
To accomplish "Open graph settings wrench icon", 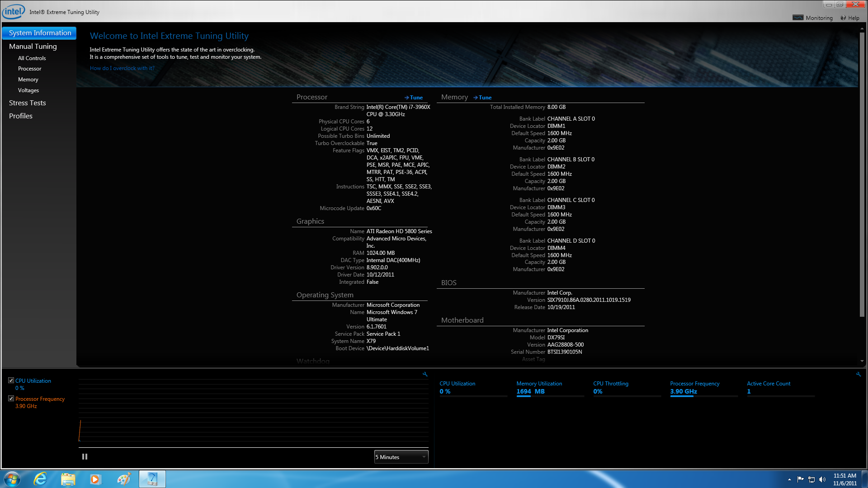I will (425, 374).
